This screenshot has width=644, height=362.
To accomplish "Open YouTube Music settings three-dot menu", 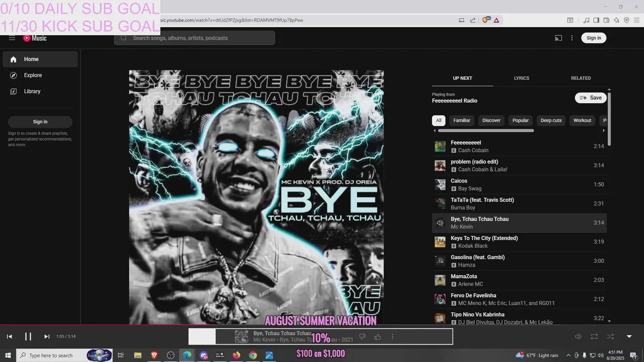I will [572, 38].
